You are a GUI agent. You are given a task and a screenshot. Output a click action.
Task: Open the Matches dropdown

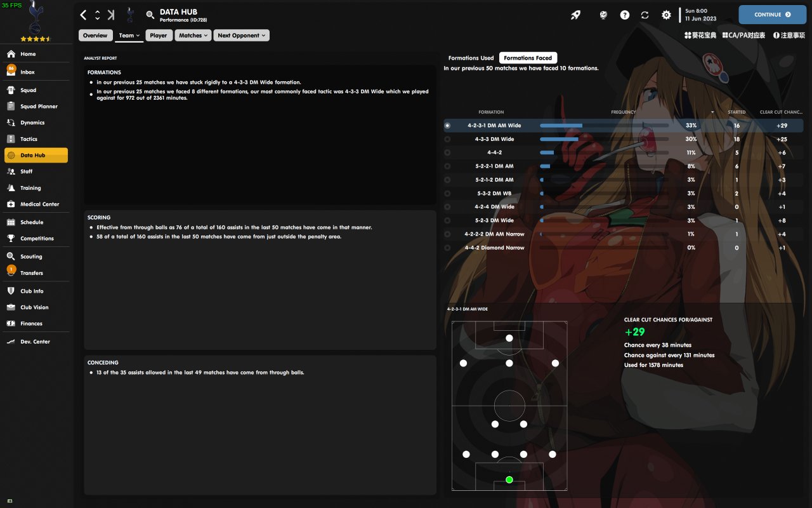point(193,36)
